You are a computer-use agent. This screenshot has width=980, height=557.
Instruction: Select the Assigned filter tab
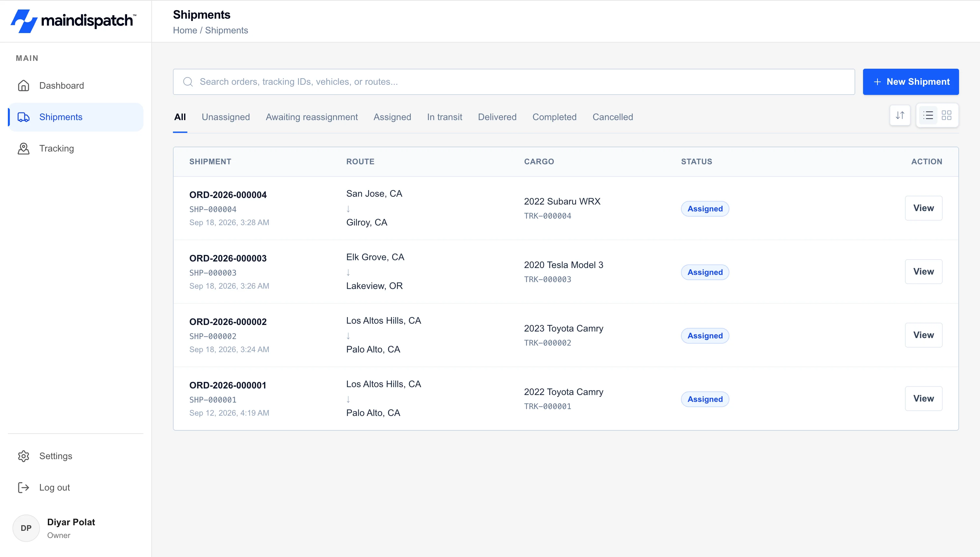(392, 117)
